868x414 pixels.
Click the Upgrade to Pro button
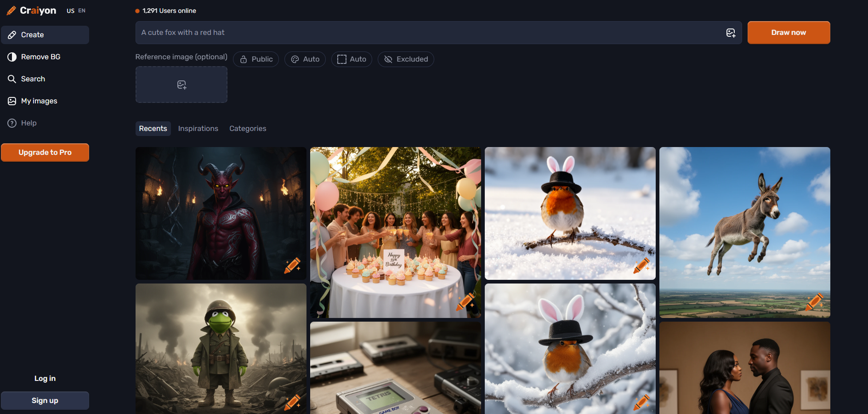[45, 153]
